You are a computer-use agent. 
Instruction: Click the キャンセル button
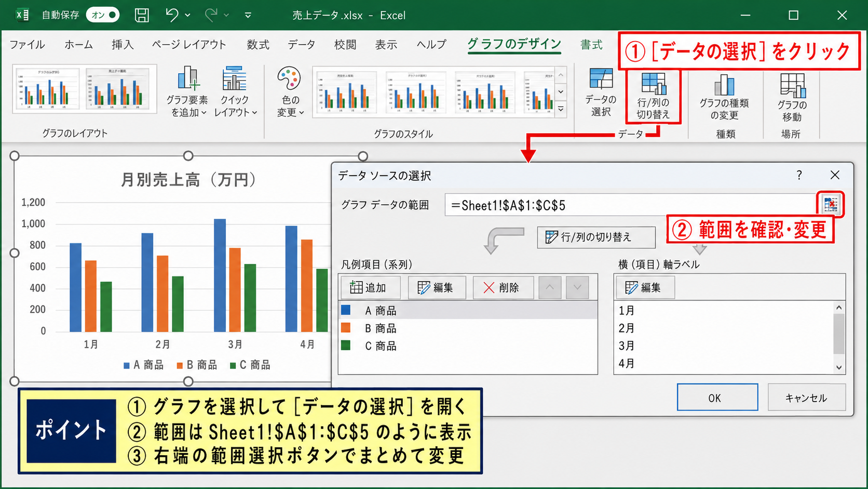pos(806,398)
